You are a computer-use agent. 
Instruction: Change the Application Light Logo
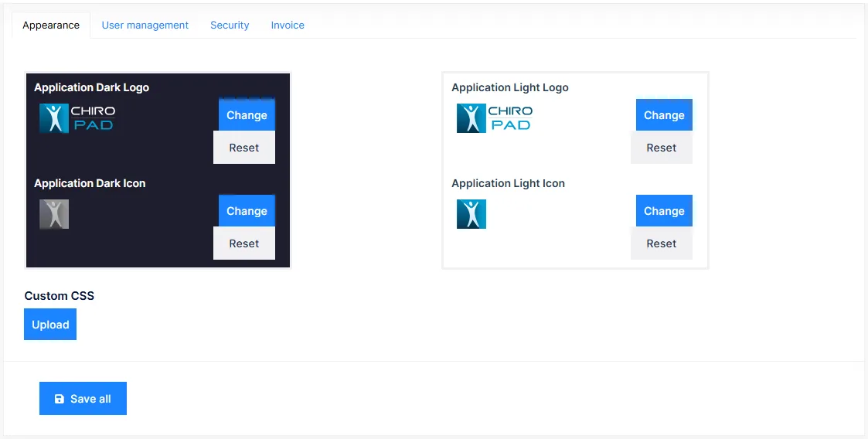pyautogui.click(x=664, y=115)
